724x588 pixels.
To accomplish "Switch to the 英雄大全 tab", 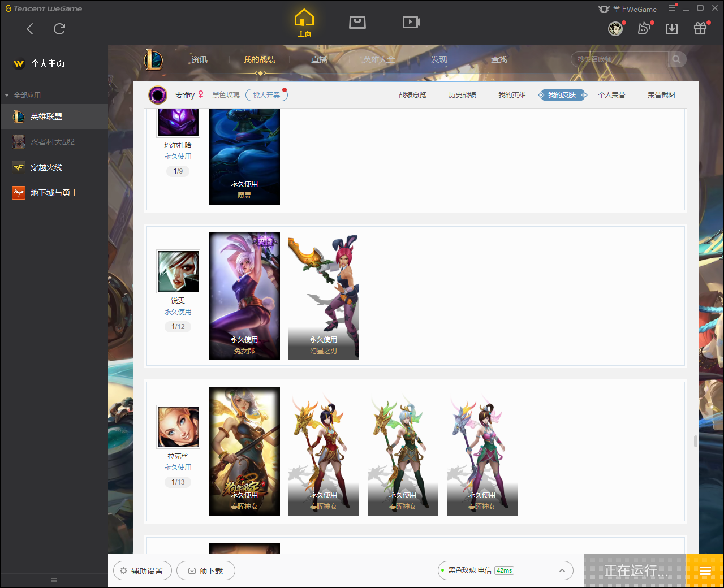I will [x=379, y=59].
